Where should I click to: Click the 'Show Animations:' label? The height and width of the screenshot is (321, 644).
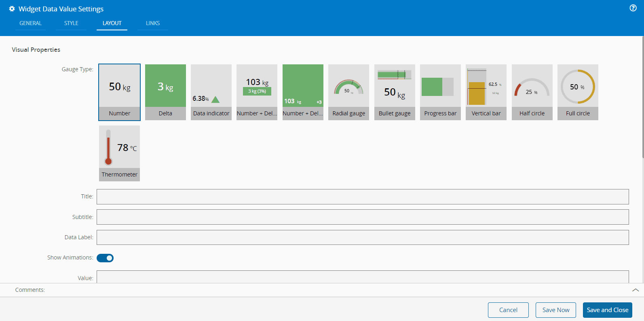[70, 257]
